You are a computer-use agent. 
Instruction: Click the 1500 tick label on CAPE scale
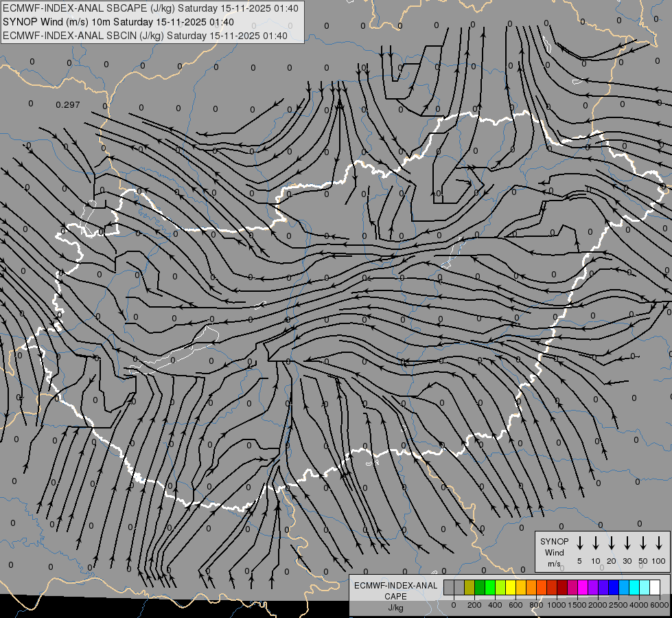(577, 605)
